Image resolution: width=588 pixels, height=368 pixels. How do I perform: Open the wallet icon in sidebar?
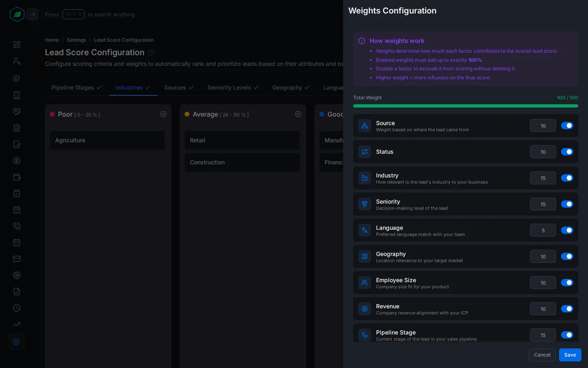point(17,177)
